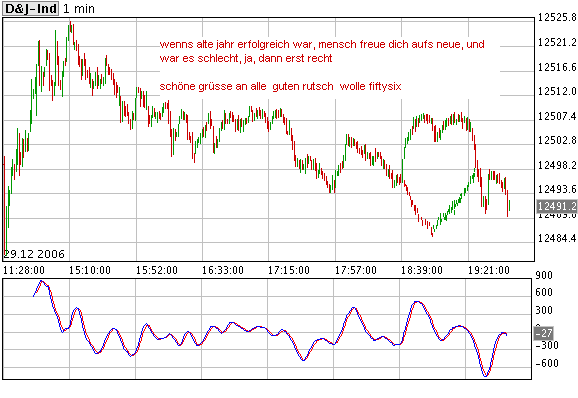
Task: Click the 18:39:00 time label
Action: coord(422,270)
